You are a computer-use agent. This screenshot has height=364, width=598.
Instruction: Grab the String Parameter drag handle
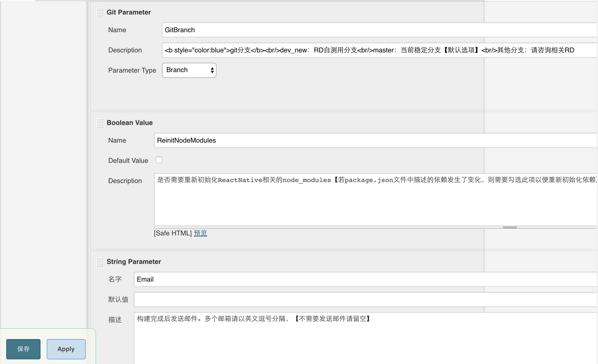[x=100, y=262]
